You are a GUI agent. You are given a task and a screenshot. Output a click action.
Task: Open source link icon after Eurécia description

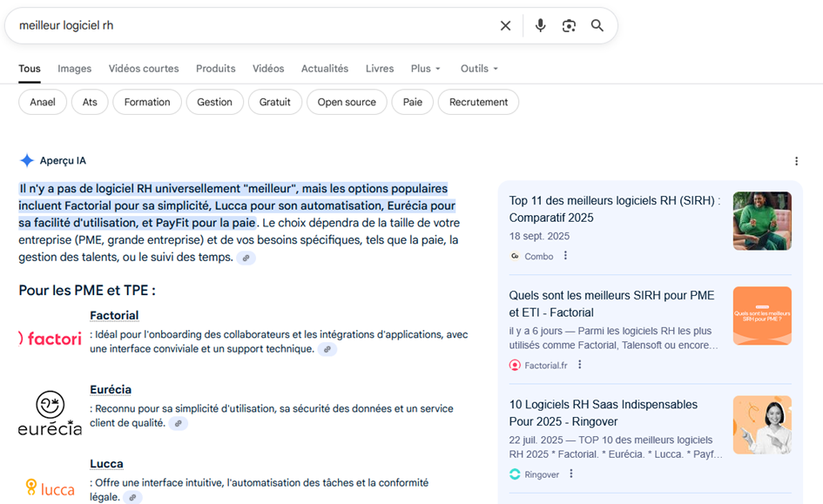(x=178, y=423)
